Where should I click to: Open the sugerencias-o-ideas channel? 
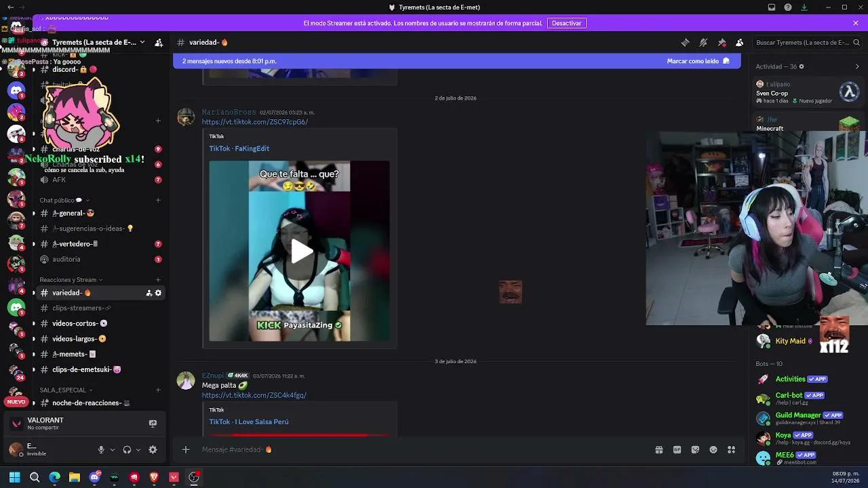pyautogui.click(x=102, y=228)
